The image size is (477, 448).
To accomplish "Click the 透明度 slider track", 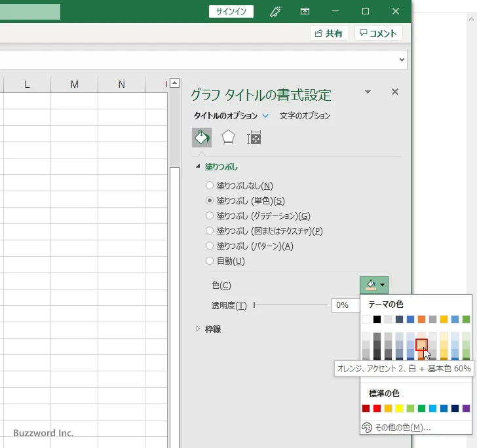I will point(290,305).
